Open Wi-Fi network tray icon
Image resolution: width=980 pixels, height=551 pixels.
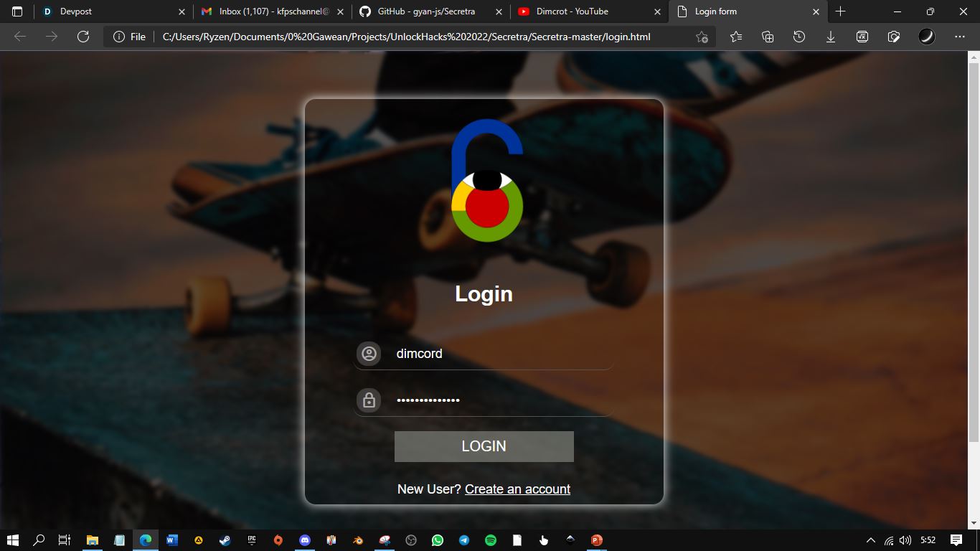[889, 540]
